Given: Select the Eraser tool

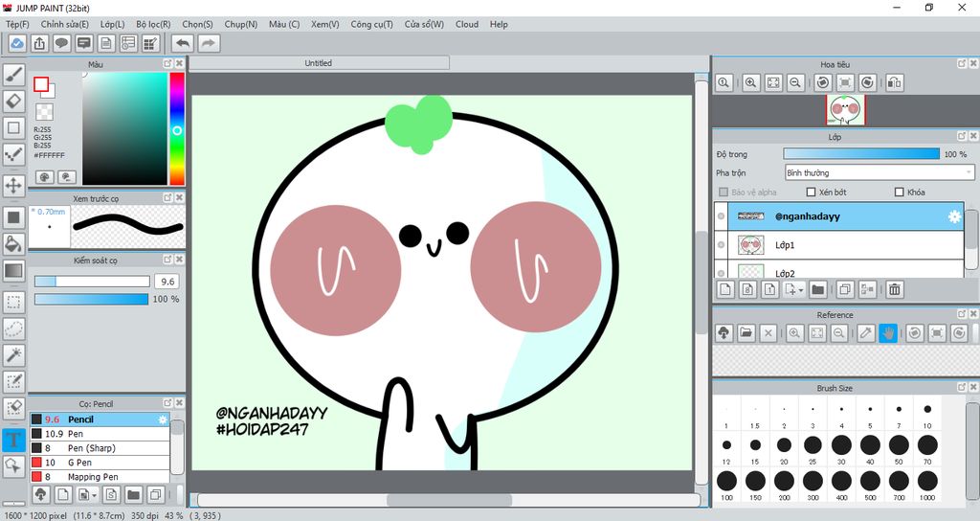Looking at the screenshot, I should click(13, 101).
